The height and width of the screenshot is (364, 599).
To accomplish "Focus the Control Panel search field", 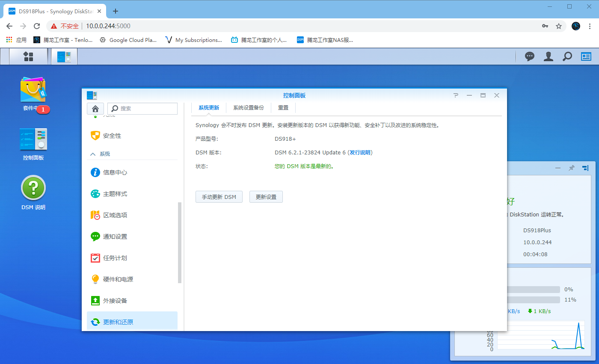I will pos(142,109).
